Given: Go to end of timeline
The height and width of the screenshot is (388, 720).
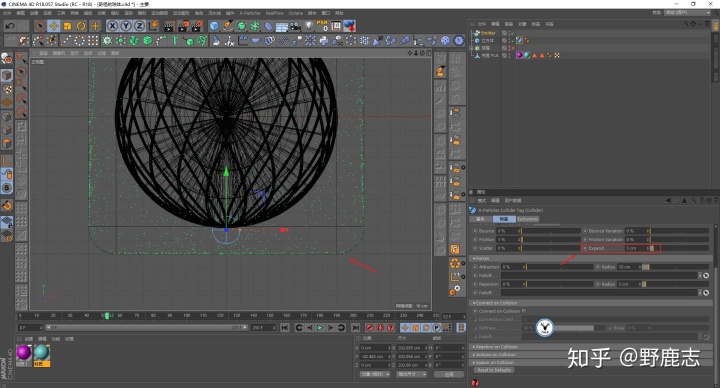Looking at the screenshot, I should click(x=355, y=328).
